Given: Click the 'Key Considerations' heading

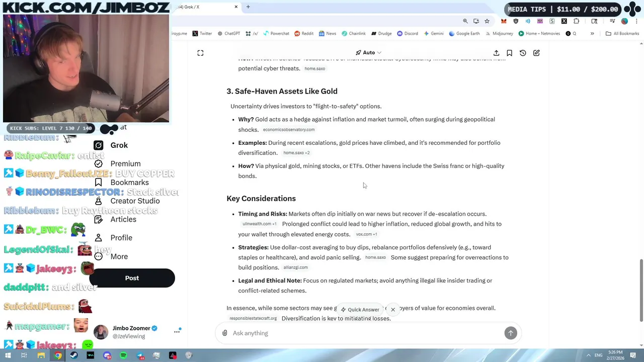Looking at the screenshot, I should click(x=261, y=199).
